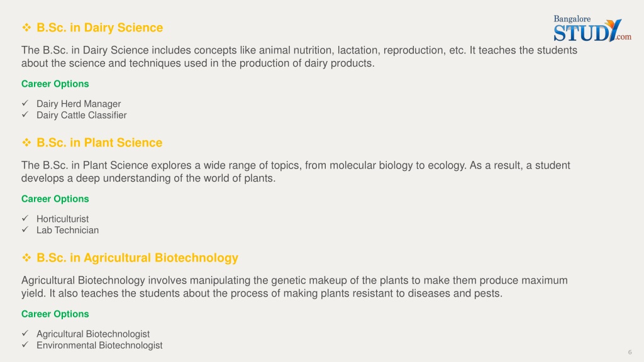Screen dimensions: 644x362
Task: Click Career Options under Agricultural Biotechnology
Action: pos(55,314)
